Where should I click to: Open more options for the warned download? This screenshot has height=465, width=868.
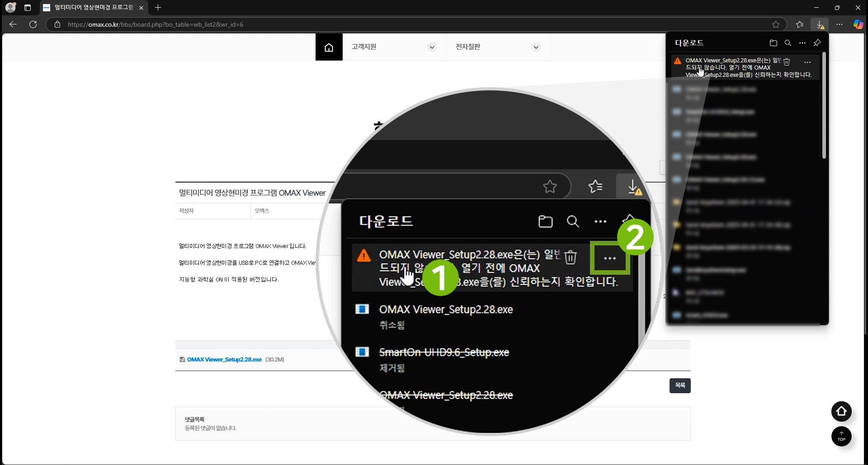807,62
